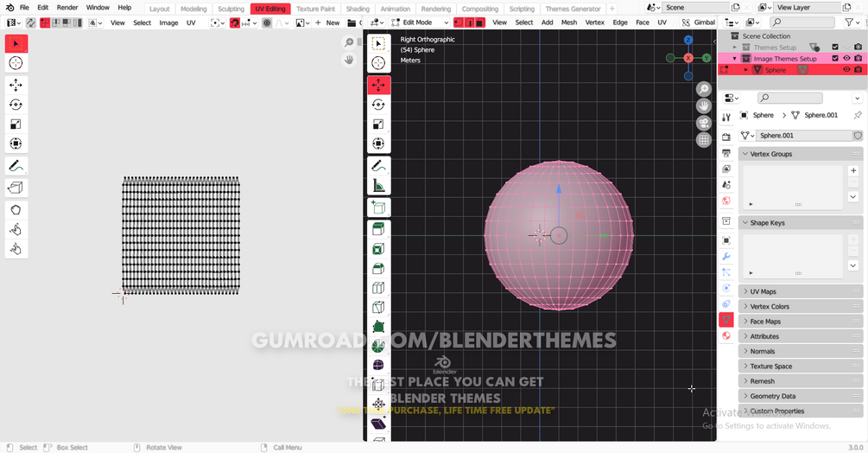Select the Rotate tool in UV editor toolbar
This screenshot has width=868, height=453.
pos(16,105)
